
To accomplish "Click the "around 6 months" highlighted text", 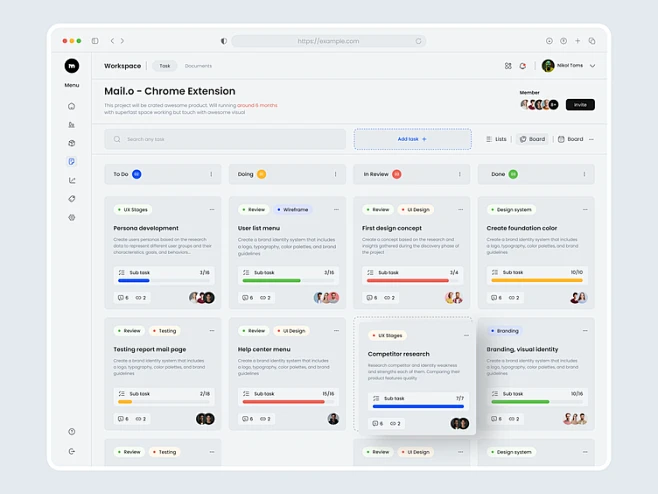I will click(x=257, y=105).
